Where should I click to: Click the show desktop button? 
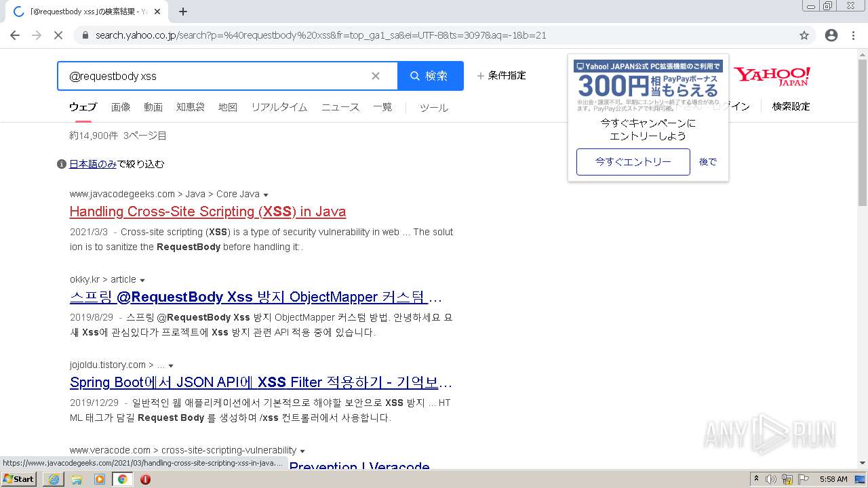861,479
